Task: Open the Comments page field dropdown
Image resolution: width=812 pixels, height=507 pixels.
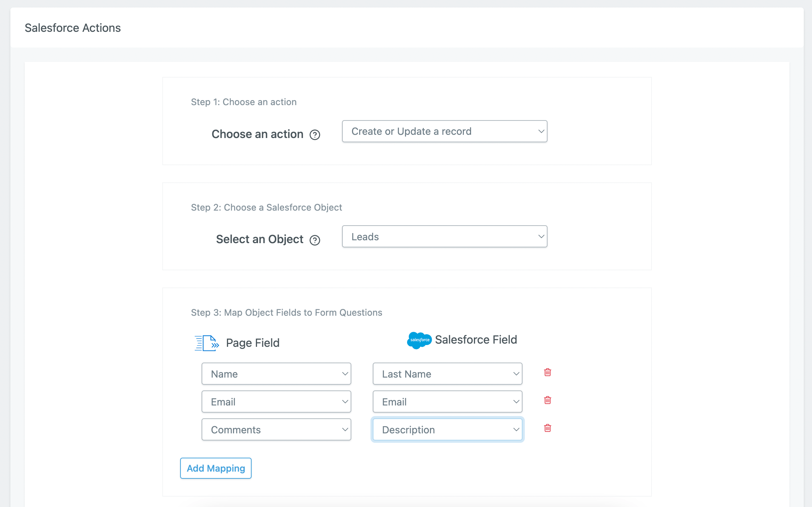Action: pos(276,429)
